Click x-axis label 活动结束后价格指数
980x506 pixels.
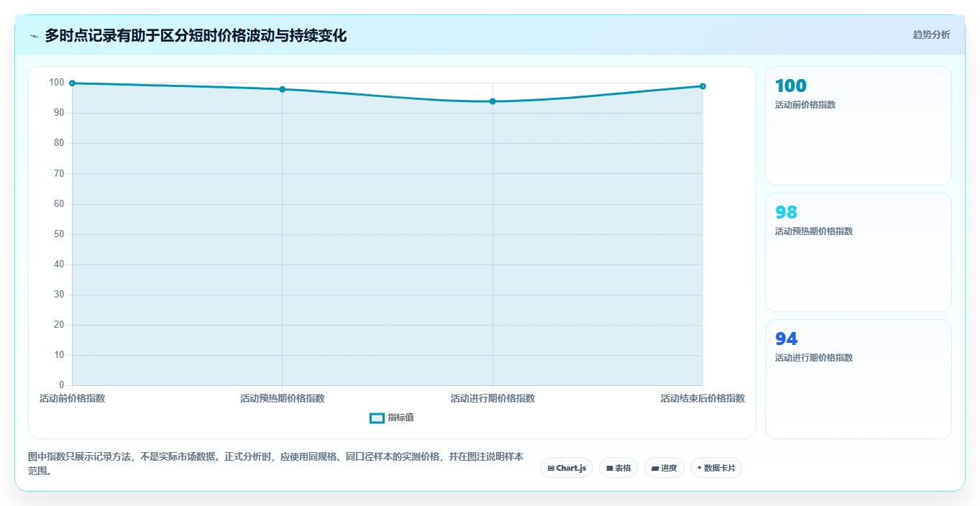(x=702, y=398)
